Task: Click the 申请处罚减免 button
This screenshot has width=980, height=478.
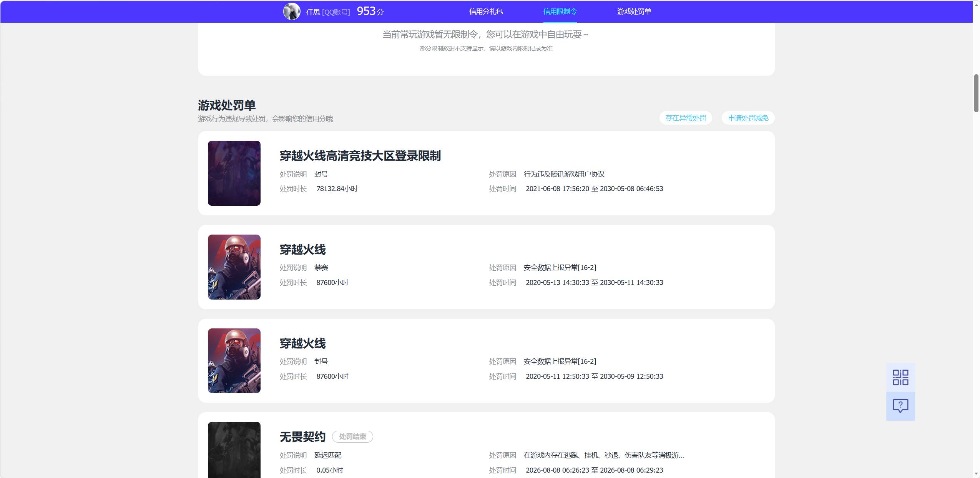Action: [x=748, y=118]
